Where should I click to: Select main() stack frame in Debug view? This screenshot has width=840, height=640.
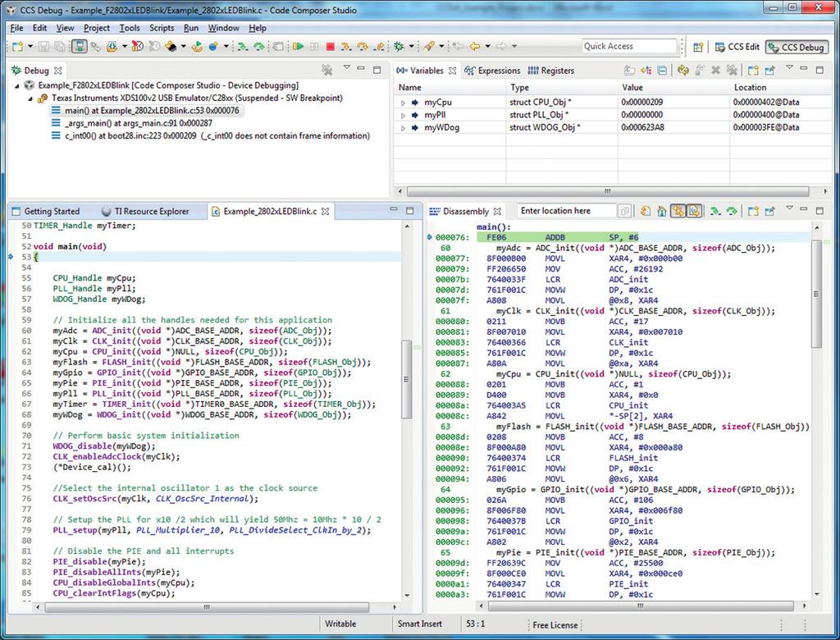pyautogui.click(x=146, y=111)
